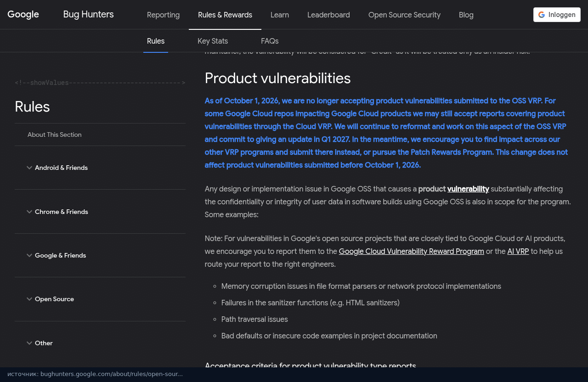Click the Bad defaults or insecure code bullet
This screenshot has width=588, height=382.
pos(329,336)
